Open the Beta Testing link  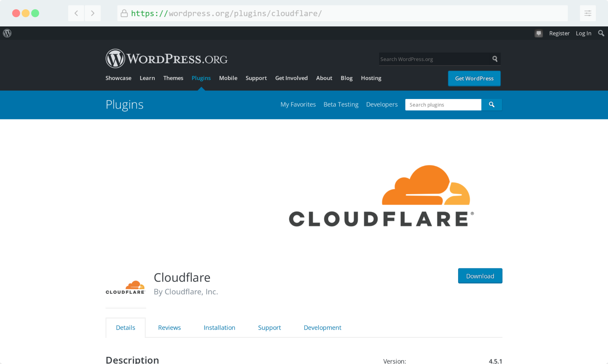click(x=341, y=104)
